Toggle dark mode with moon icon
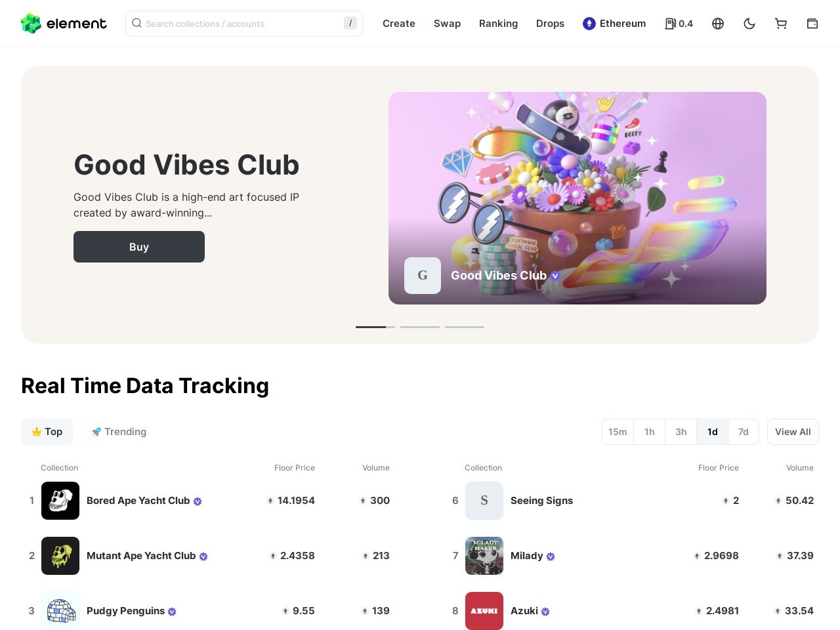Screen dimensions: 840x630 [749, 24]
